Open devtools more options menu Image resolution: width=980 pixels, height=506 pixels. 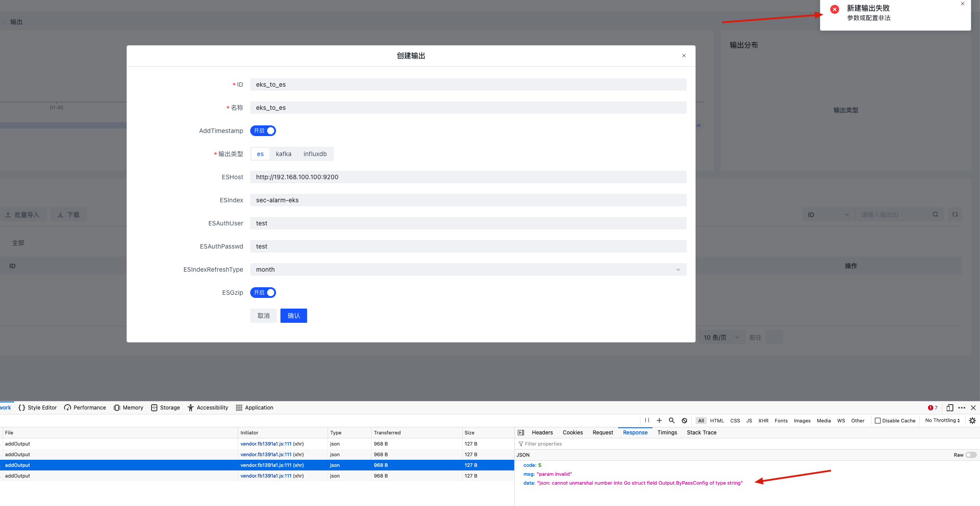[962, 408]
